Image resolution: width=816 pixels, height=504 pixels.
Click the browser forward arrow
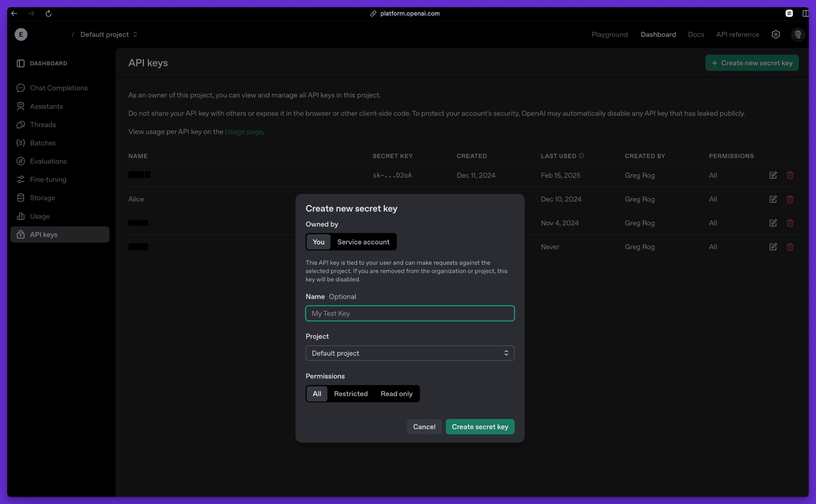[31, 13]
